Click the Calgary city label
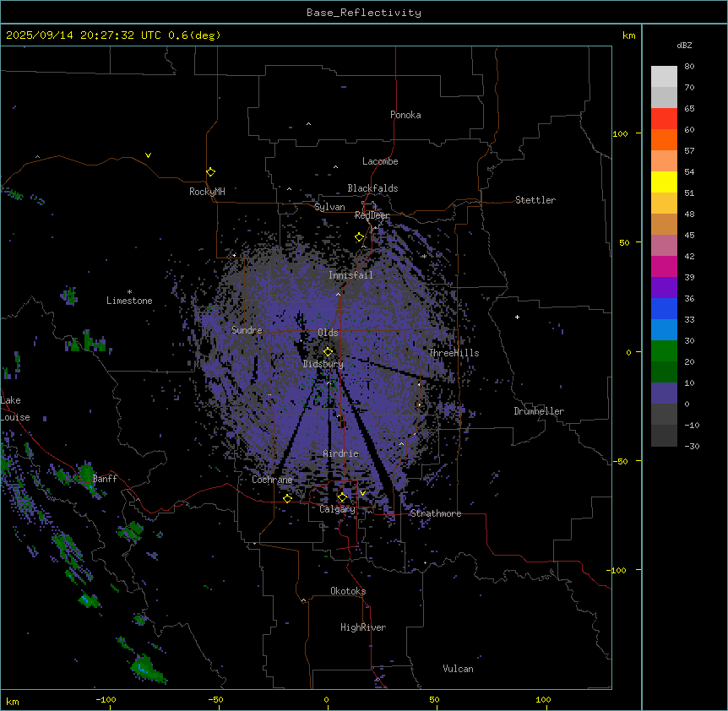Viewport: 728px width, 711px height. pos(337,509)
